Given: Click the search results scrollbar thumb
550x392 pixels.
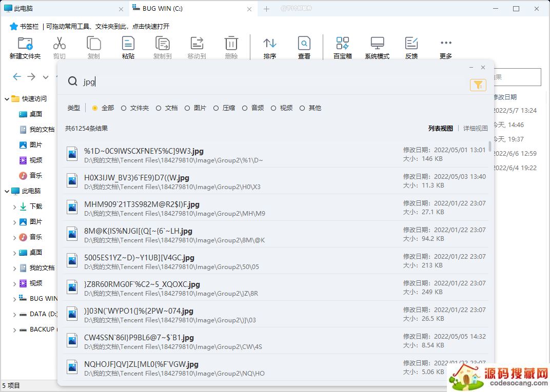Looking at the screenshot, I should pyautogui.click(x=490, y=147).
